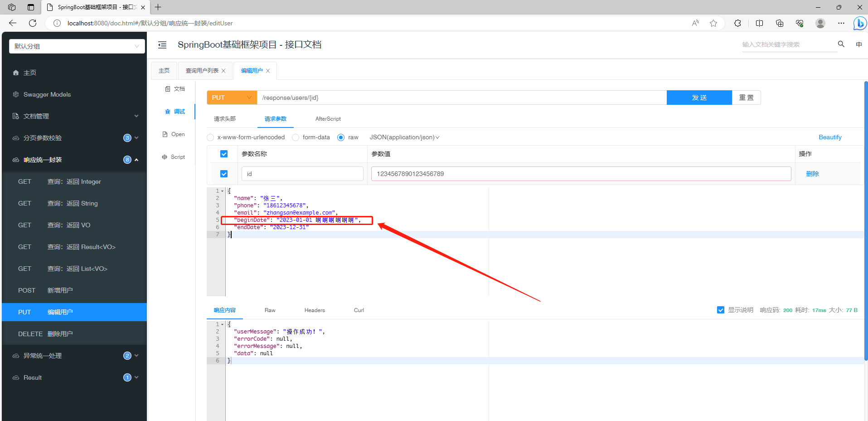Collapse the sidebar with the hamburger icon

pos(162,44)
